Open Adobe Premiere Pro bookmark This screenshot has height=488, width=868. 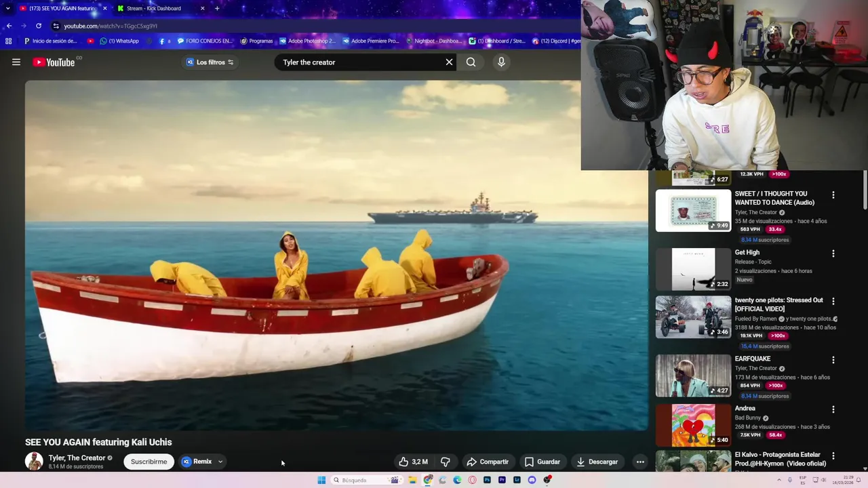(371, 41)
